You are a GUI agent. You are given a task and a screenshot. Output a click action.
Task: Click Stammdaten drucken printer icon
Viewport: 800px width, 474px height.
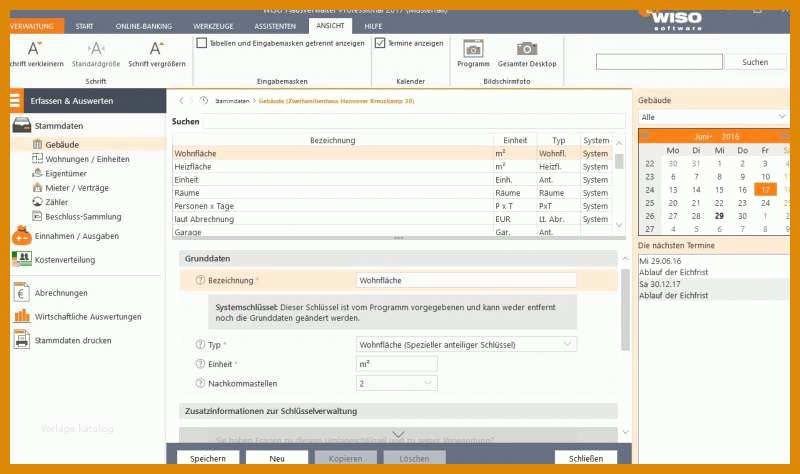[x=21, y=340]
